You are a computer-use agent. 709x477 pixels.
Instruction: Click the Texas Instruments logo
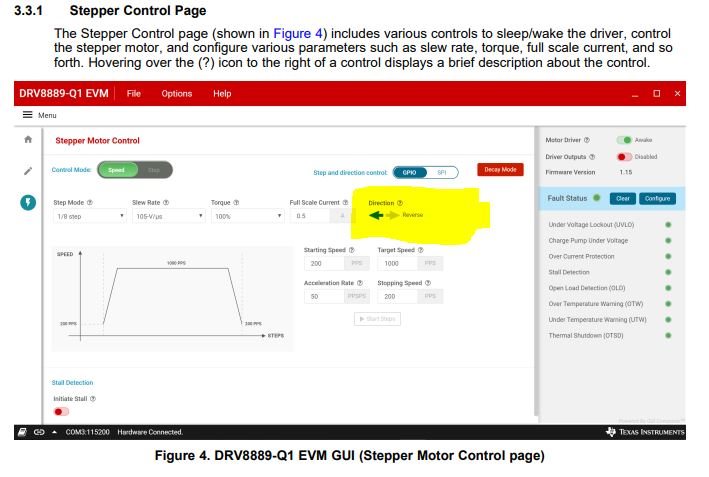click(x=645, y=432)
